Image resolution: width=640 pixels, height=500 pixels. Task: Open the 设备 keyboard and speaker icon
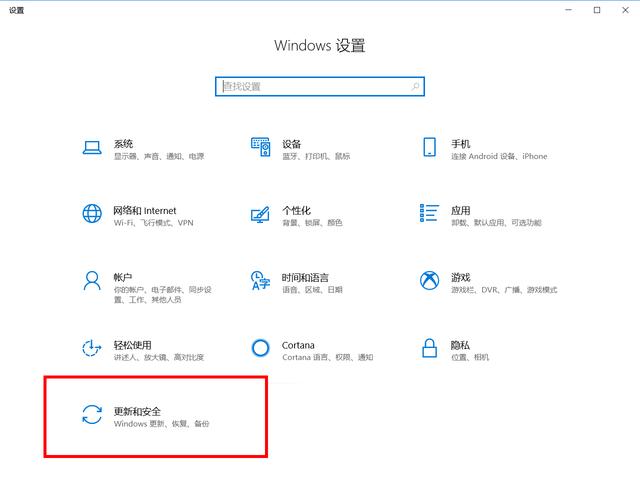click(x=260, y=147)
